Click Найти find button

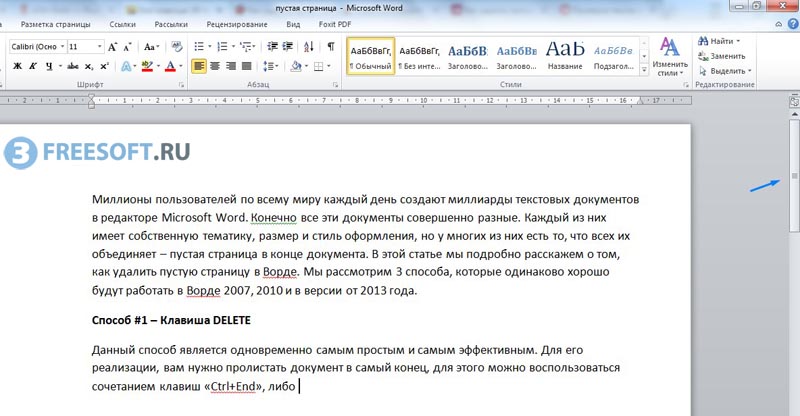click(719, 41)
